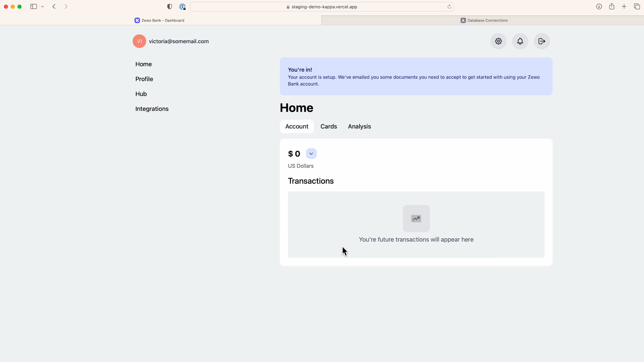Toggle the Safari sidebar

click(x=34, y=7)
